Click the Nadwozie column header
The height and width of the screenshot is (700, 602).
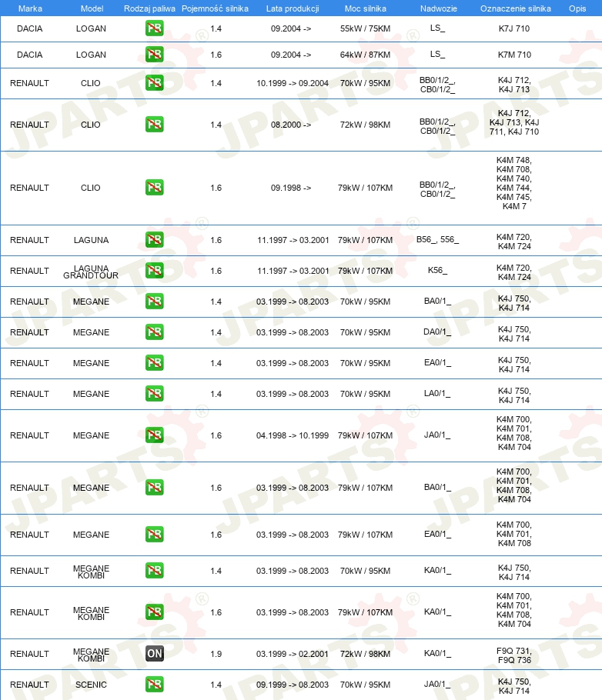[439, 8]
